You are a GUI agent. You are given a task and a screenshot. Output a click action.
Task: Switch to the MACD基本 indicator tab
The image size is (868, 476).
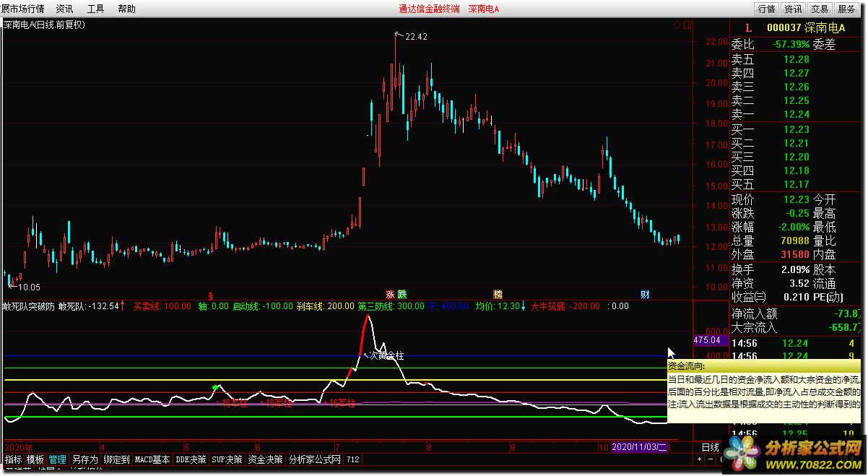(x=152, y=459)
